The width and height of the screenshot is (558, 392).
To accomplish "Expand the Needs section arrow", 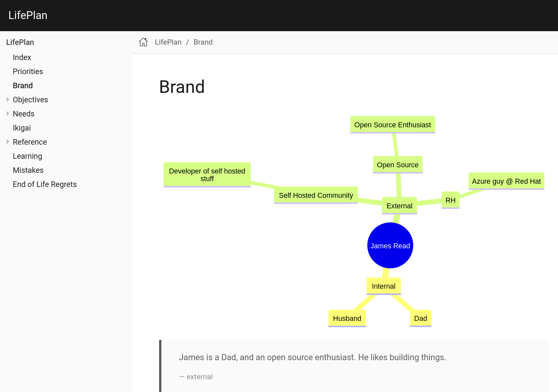I will tap(8, 113).
